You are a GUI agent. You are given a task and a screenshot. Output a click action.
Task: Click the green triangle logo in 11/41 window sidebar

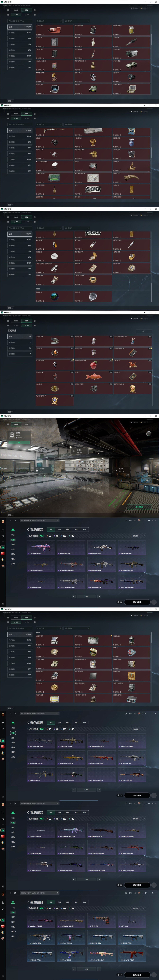(x=13, y=530)
